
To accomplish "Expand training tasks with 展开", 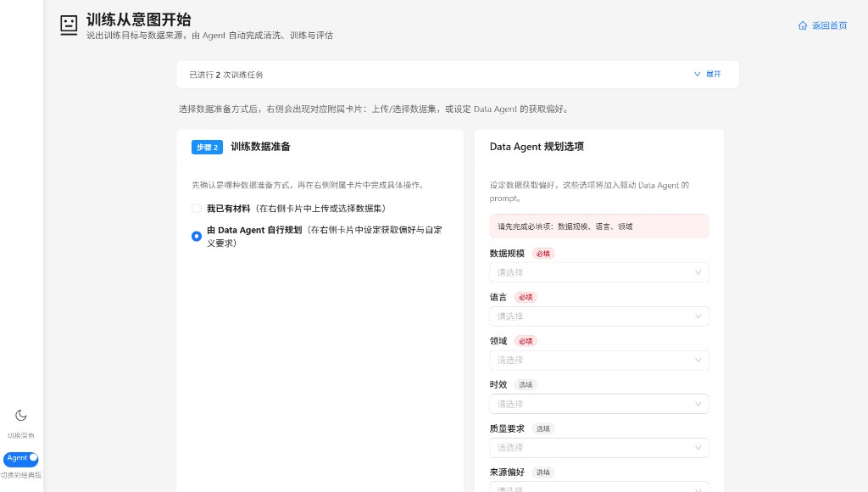I will pyautogui.click(x=708, y=74).
